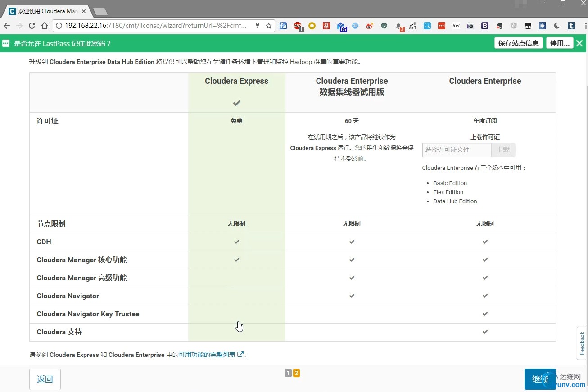Reload the page
588x392 pixels.
pyautogui.click(x=32, y=26)
